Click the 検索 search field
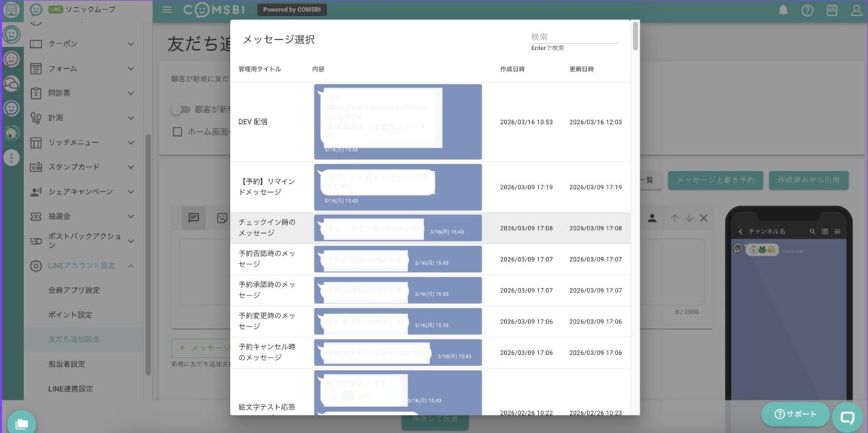868x433 pixels. tap(574, 37)
